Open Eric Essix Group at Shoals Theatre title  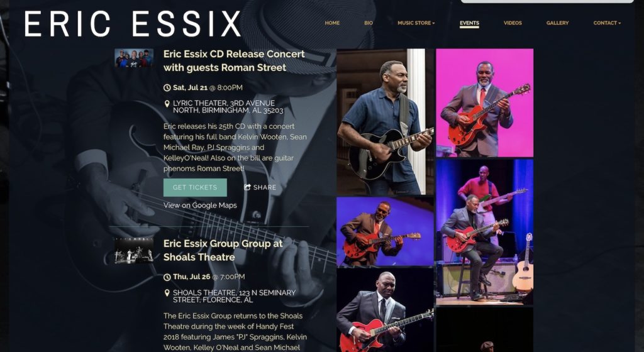coord(223,250)
